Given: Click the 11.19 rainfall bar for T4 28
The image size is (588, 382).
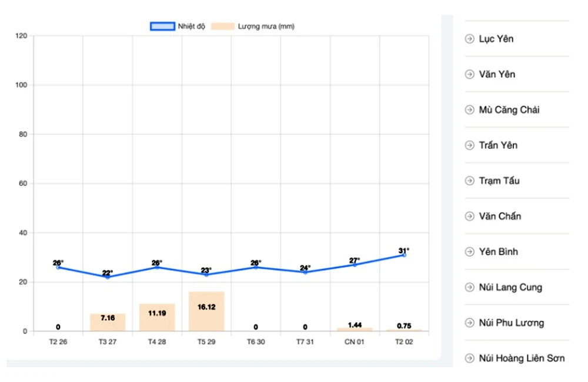Looking at the screenshot, I should pos(157,318).
